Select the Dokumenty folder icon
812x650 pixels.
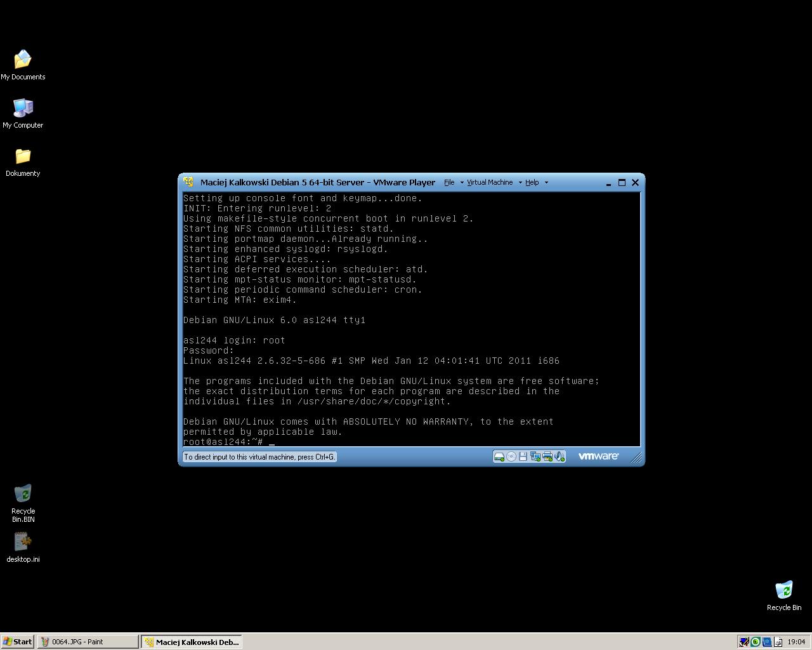[x=23, y=162]
